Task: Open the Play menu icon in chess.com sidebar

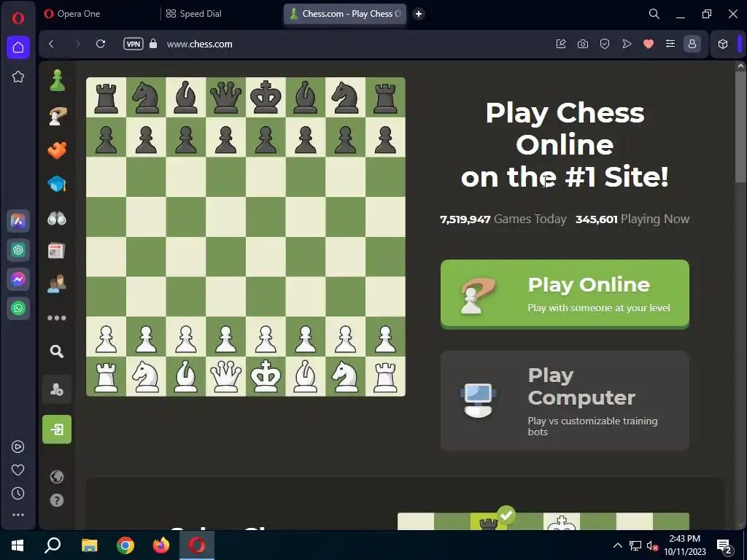Action: (57, 116)
